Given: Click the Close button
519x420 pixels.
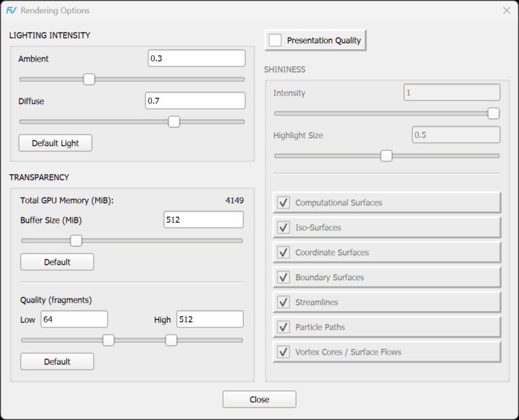Looking at the screenshot, I should coord(259,400).
